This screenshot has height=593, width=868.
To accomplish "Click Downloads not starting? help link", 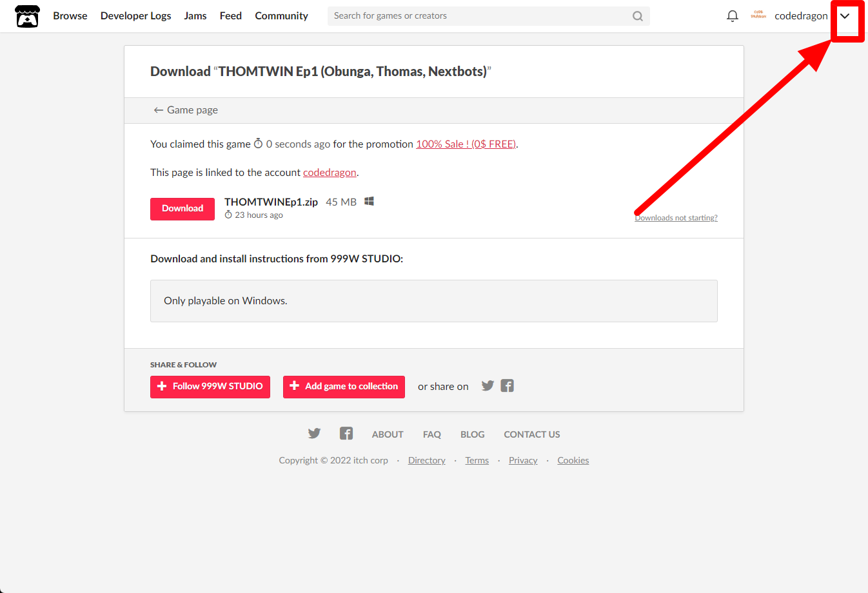I will [x=676, y=218].
